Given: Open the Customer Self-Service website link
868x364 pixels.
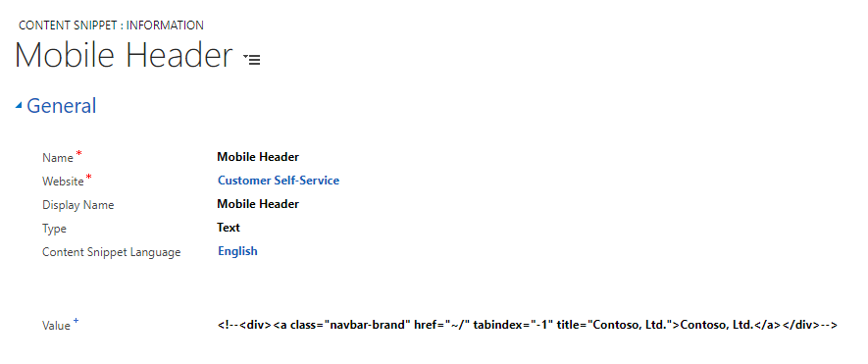Looking at the screenshot, I should point(279,181).
